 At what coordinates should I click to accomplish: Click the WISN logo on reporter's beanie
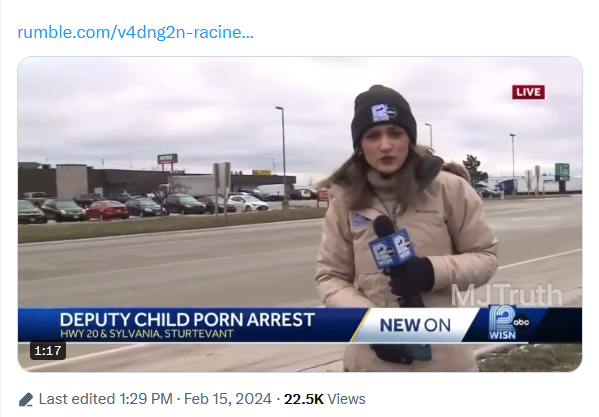[383, 112]
